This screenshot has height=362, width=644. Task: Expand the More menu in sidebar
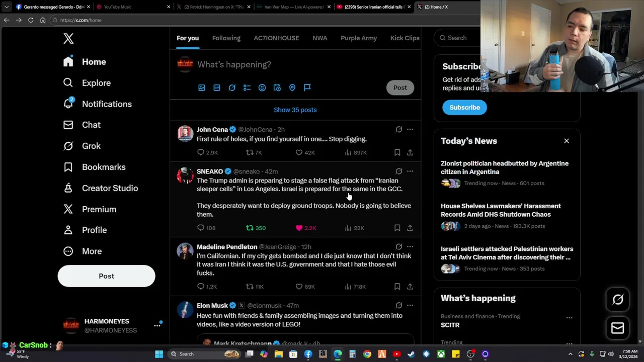[x=82, y=251]
